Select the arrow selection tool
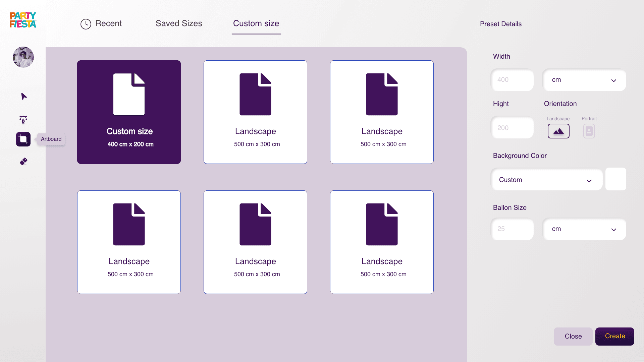This screenshot has height=362, width=644. coord(23,97)
